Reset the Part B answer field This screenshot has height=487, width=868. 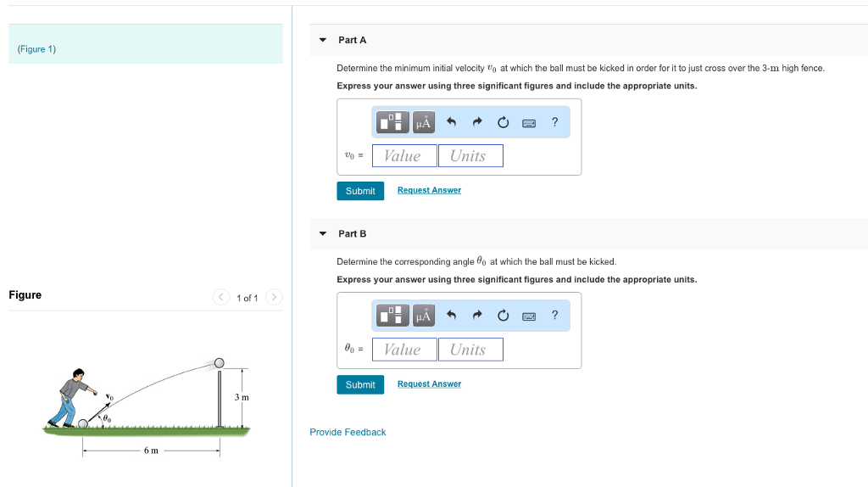point(503,316)
